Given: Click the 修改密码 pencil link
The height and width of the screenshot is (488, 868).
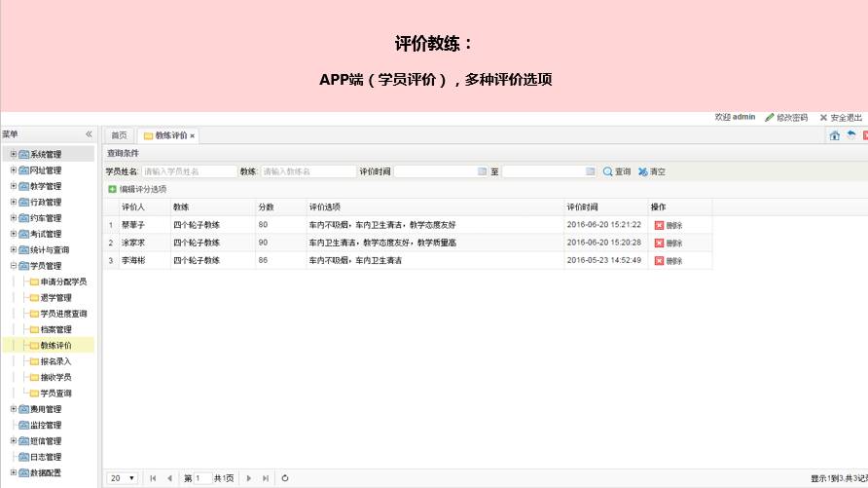Looking at the screenshot, I should 786,118.
